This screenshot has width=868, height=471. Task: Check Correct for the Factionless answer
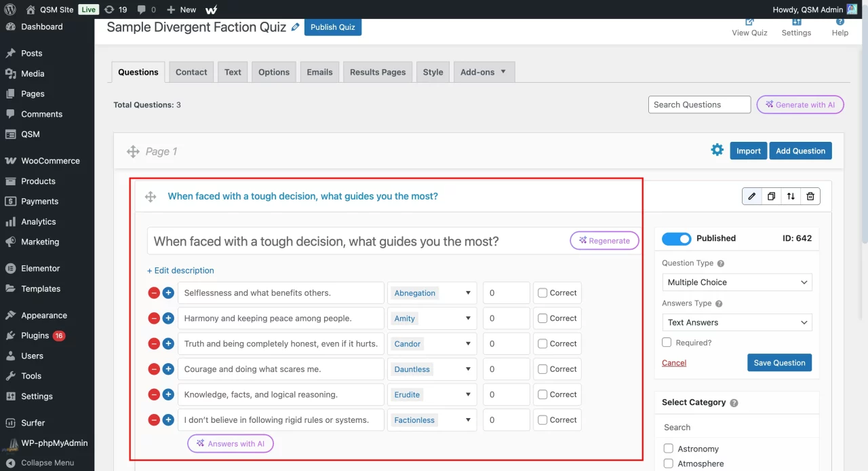click(x=542, y=420)
